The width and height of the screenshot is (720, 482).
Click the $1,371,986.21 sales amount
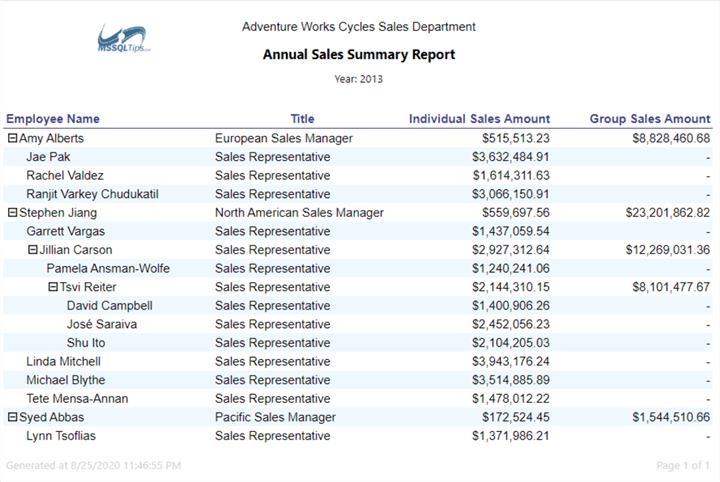pos(511,436)
